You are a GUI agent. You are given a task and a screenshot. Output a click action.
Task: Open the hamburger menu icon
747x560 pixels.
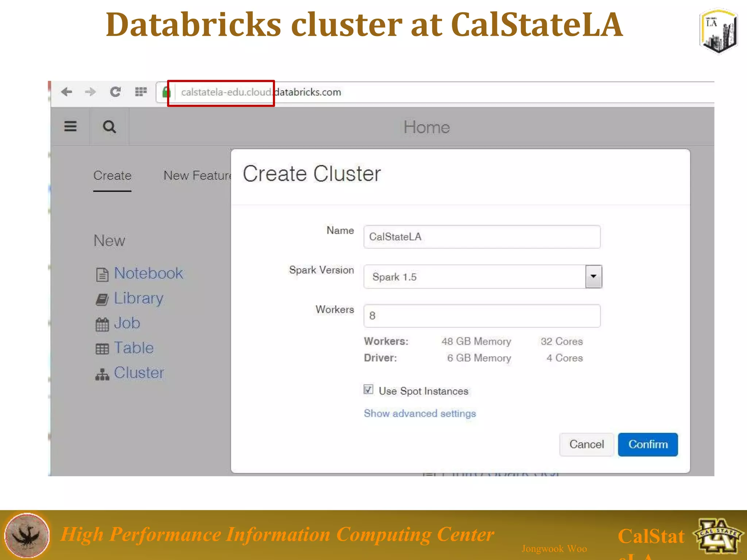click(x=70, y=126)
